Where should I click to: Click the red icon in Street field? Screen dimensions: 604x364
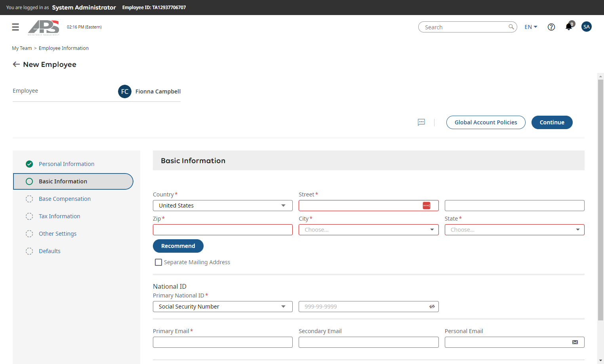click(x=427, y=206)
